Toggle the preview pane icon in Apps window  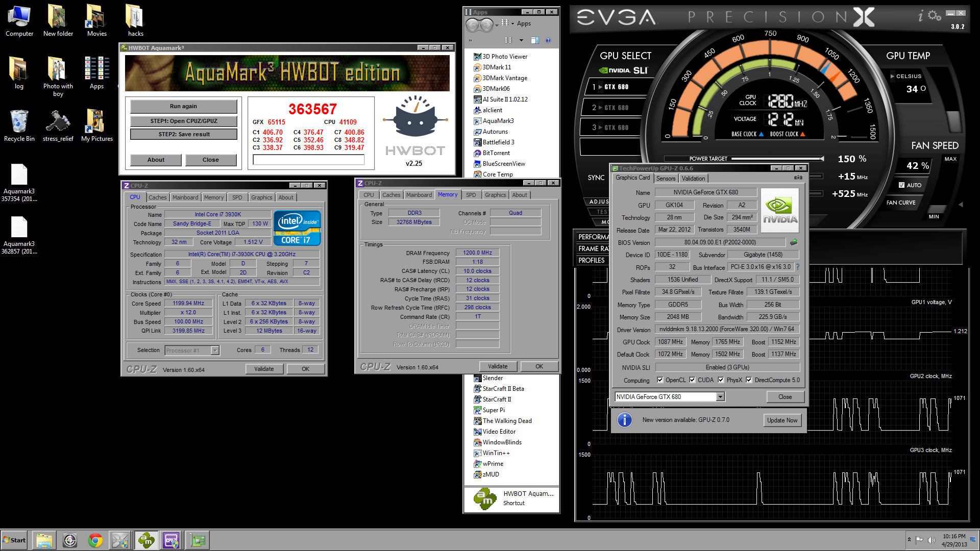click(535, 40)
